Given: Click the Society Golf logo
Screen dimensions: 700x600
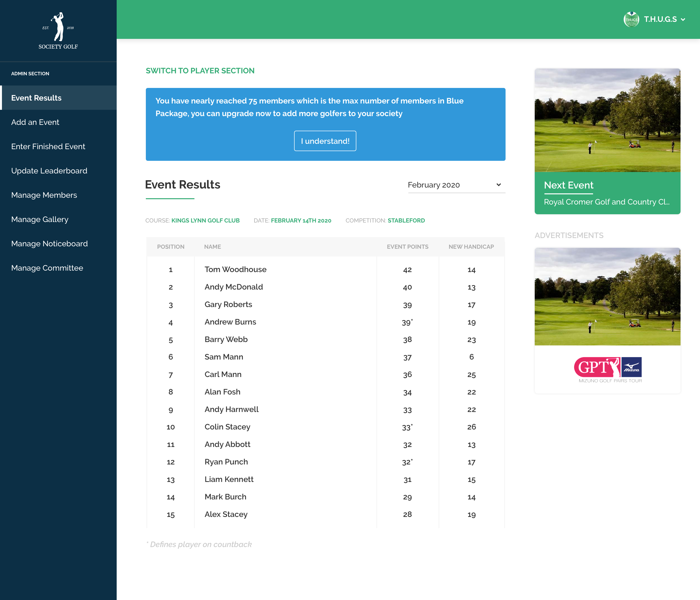Looking at the screenshot, I should (58, 31).
